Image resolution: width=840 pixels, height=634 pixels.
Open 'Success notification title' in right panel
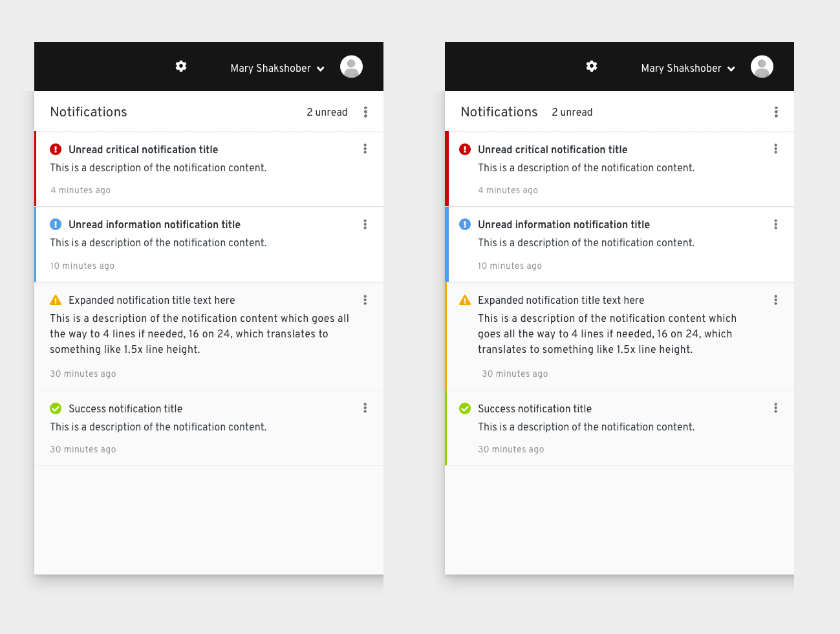pos(535,408)
